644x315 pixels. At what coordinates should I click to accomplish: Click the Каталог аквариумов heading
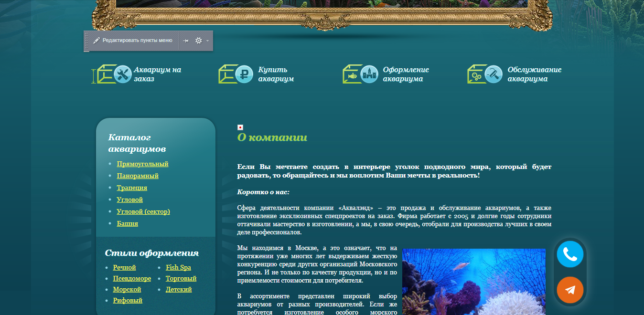tap(137, 143)
